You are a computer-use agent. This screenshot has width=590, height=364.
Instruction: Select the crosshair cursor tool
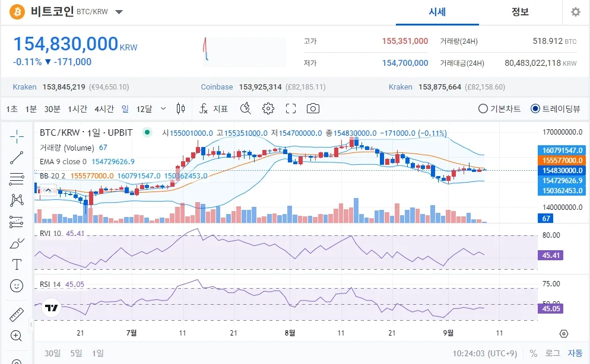pos(17,136)
